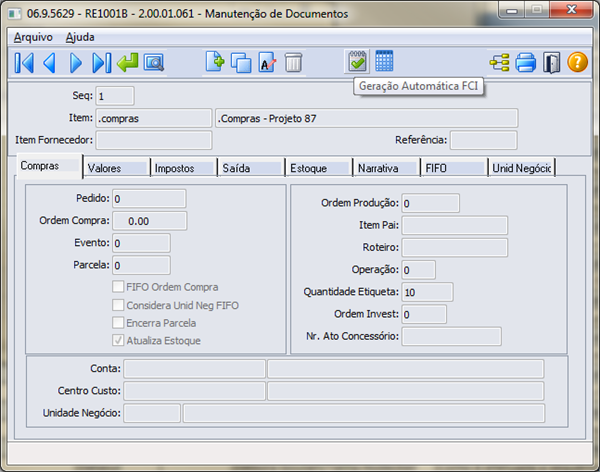600x472 pixels.
Task: Click the Roteiro field
Action: (x=455, y=247)
